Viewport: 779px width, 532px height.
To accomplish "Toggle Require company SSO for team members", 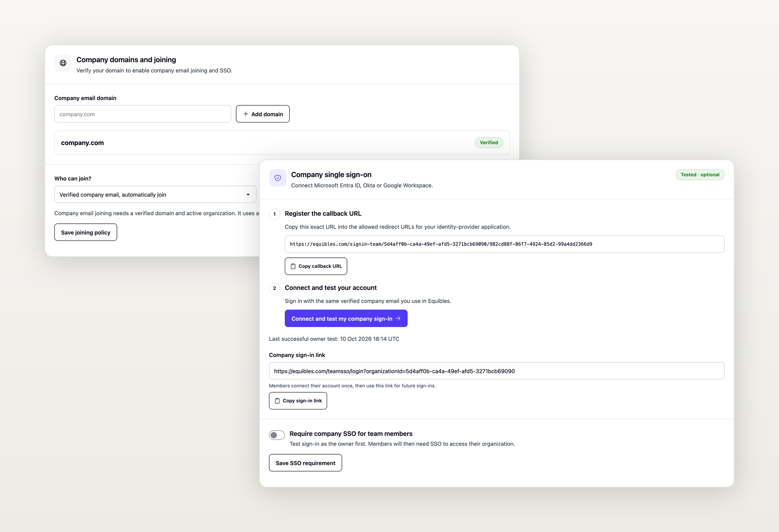I will pos(277,435).
